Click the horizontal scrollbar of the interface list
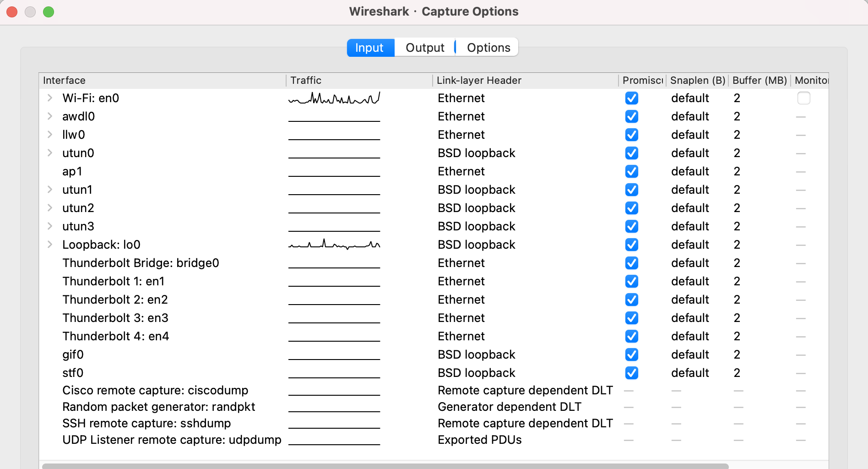Screen dimensions: 868x469 tap(385, 466)
